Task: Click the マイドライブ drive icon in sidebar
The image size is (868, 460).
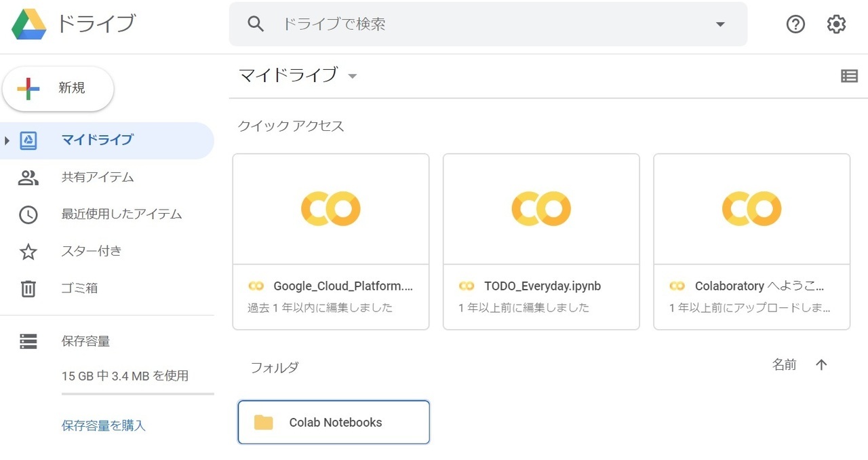Action: [28, 140]
